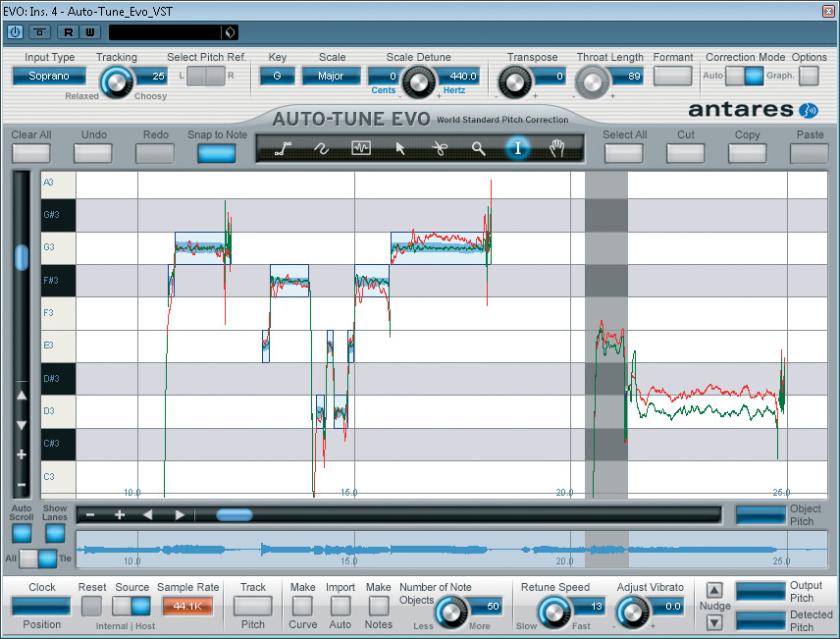Toggle the Show Lanes button
Viewport: 840px width, 639px height.
pos(55,533)
